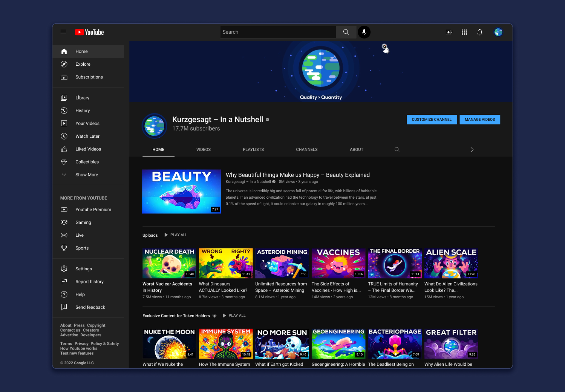Switch to the CHANNELS tab

coord(307,149)
